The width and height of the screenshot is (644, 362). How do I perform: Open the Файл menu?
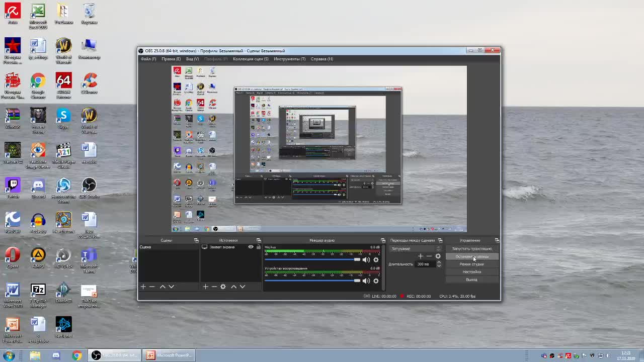[x=148, y=59]
